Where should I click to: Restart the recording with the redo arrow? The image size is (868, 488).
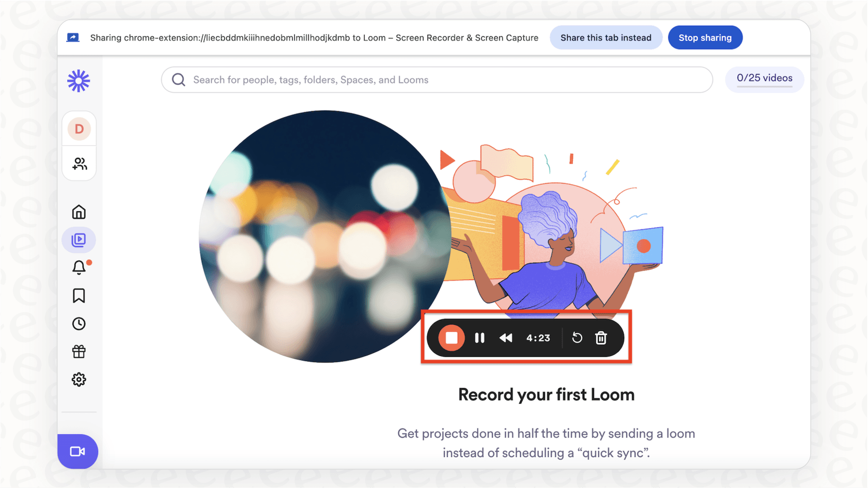pos(577,338)
